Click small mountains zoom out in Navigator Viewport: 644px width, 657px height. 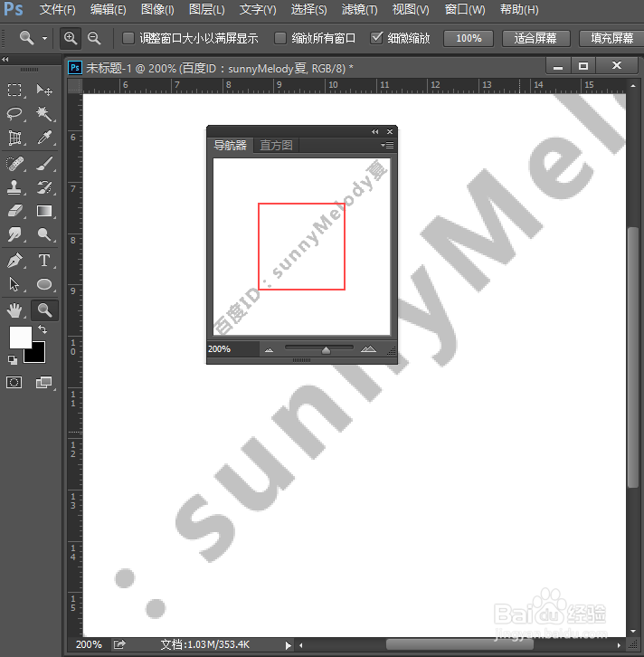tap(269, 350)
